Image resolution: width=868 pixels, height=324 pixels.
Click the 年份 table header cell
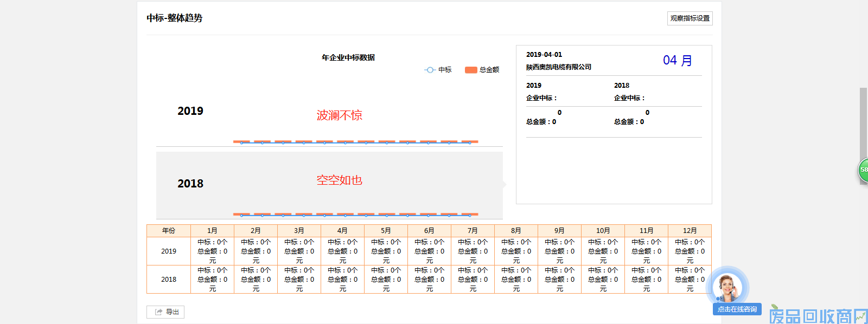pyautogui.click(x=169, y=231)
